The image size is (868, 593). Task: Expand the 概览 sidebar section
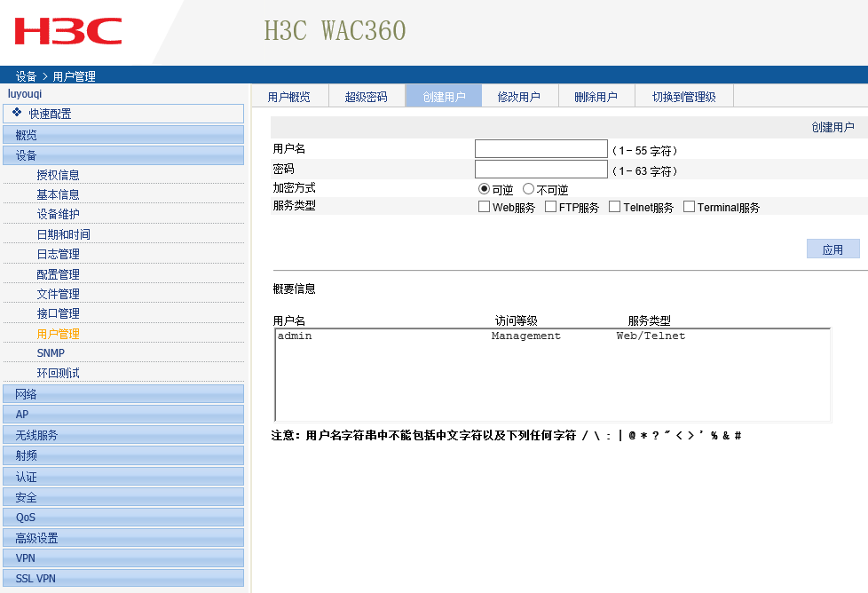click(122, 135)
